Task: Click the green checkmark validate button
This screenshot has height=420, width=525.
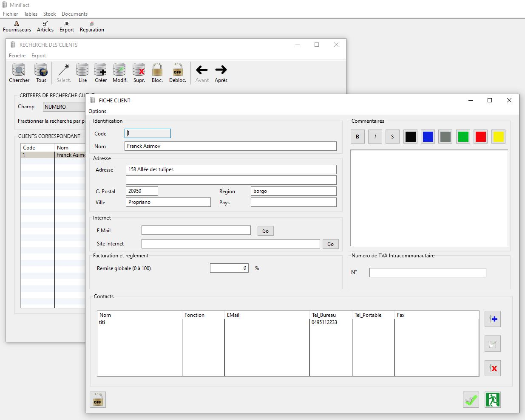Action: click(471, 400)
